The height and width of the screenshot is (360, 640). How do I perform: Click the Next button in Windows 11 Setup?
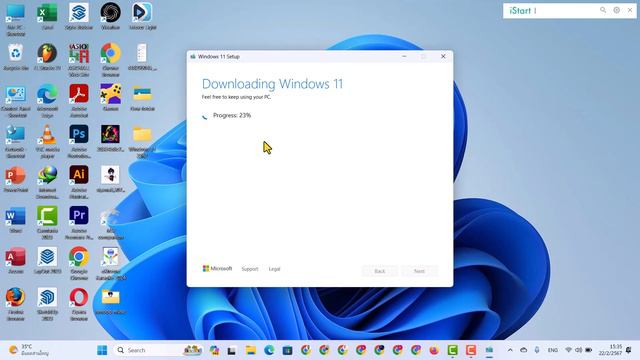click(x=420, y=271)
